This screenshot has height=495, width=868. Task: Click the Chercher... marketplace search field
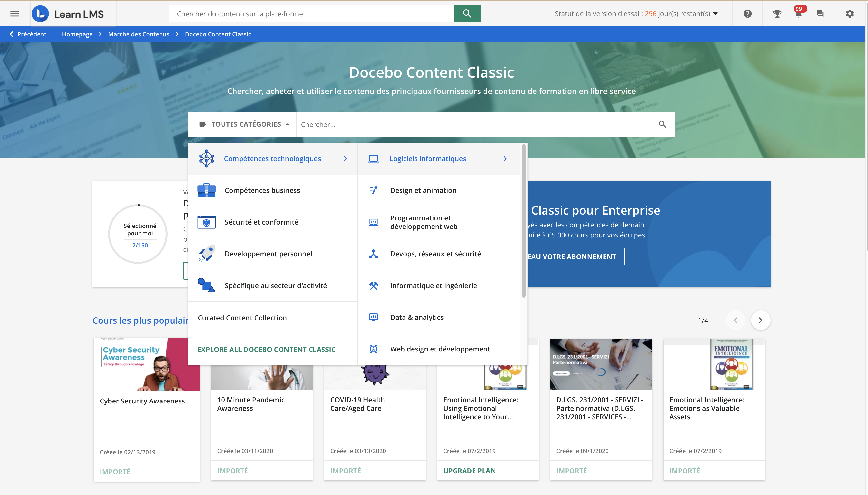pos(477,124)
